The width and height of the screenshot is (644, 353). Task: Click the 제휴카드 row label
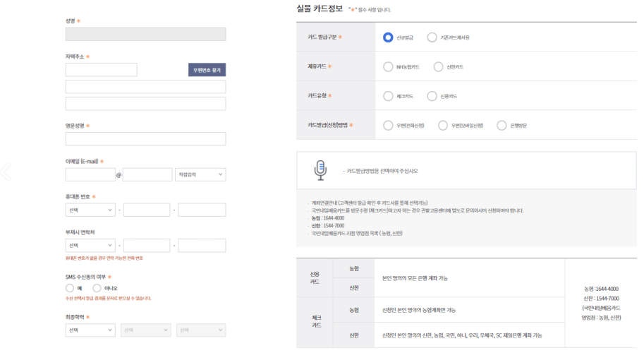317,66
